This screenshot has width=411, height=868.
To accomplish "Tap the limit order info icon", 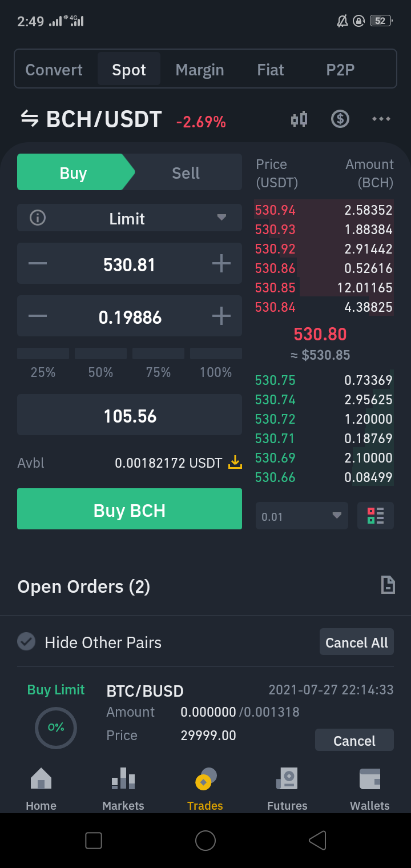I will point(38,218).
